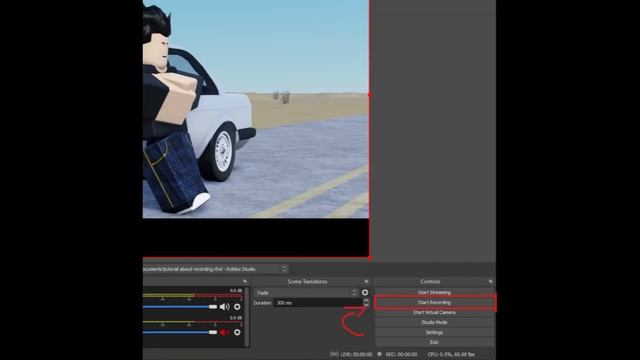Click the Scene Transitions panel title
Image resolution: width=640 pixels, height=360 pixels.
tap(307, 281)
